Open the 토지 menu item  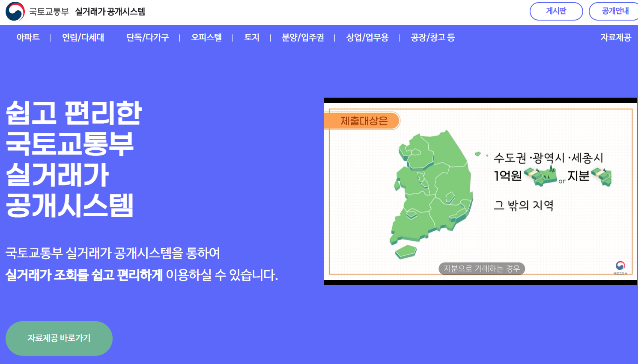tap(252, 38)
